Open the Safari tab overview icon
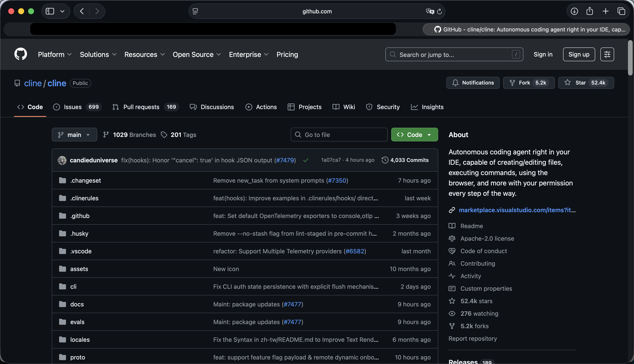The image size is (634, 364). point(621,11)
